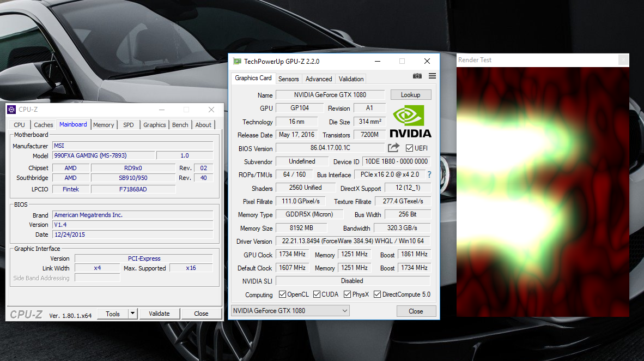Click the motherboard model 990FXA GAMING field
The image size is (644, 361).
[x=104, y=155]
